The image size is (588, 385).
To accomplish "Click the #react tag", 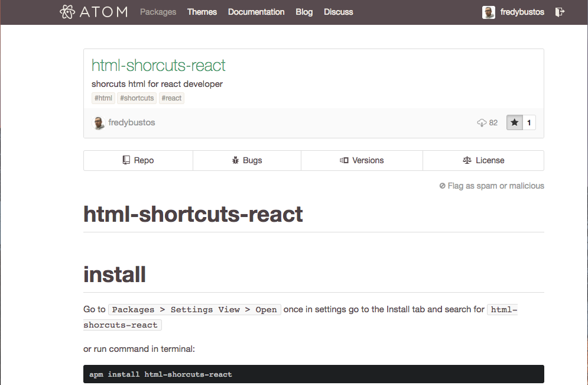I will (171, 98).
